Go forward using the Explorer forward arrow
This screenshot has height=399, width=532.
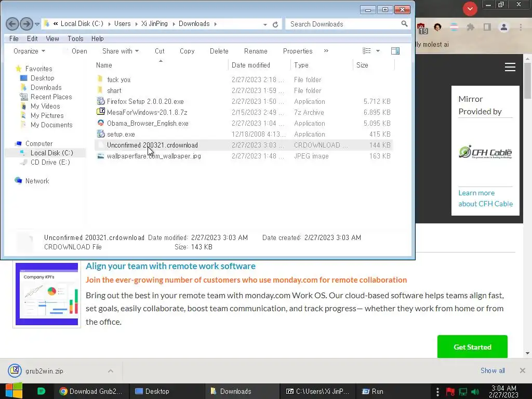coord(26,24)
